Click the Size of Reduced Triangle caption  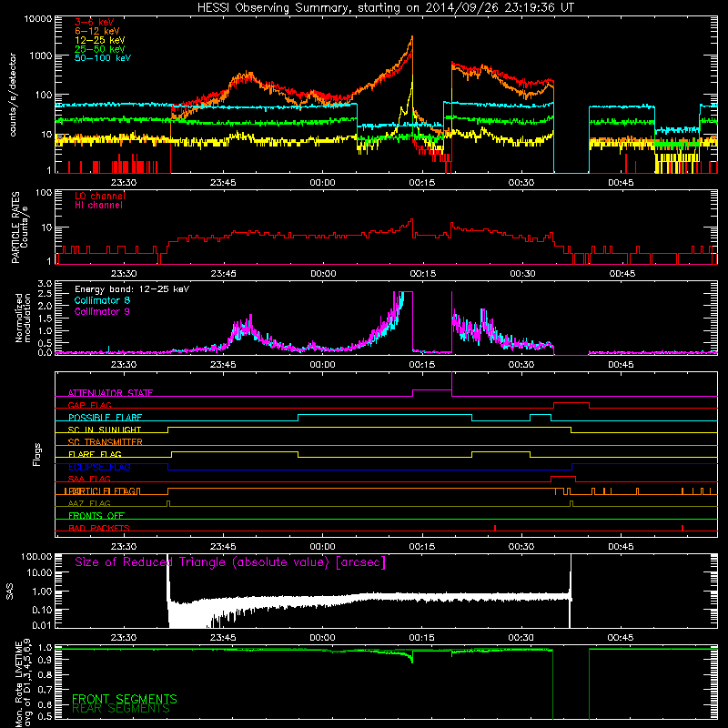[230, 562]
